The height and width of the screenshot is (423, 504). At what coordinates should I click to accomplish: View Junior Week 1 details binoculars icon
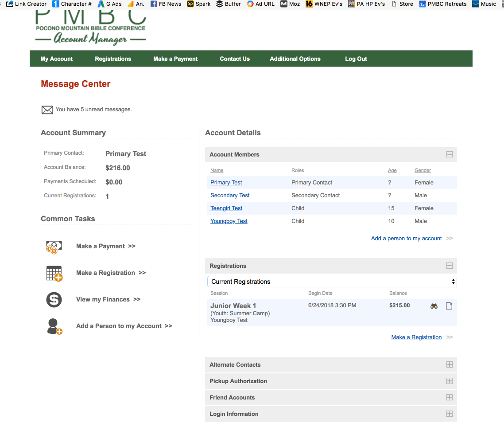[x=434, y=306]
